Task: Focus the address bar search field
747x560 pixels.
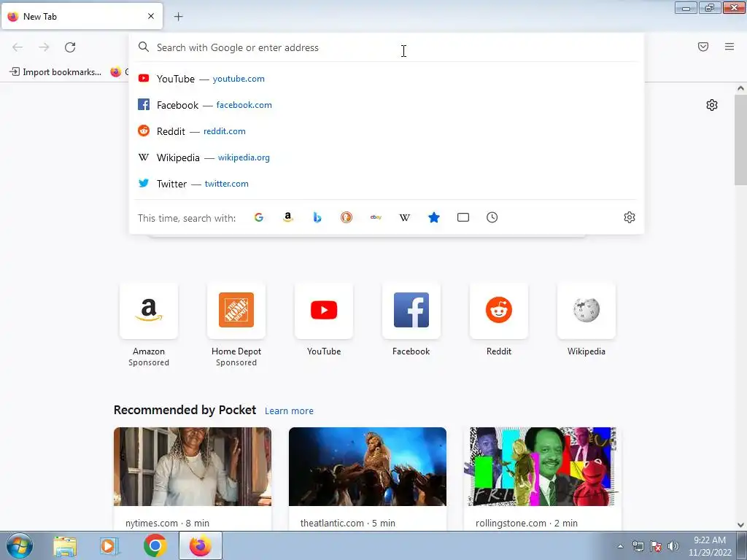Action: [x=386, y=47]
